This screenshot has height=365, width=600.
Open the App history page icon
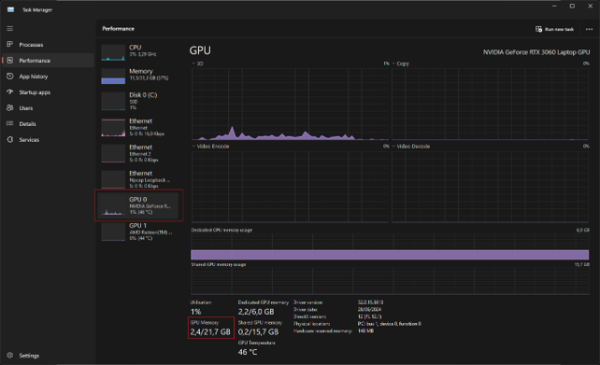coord(10,76)
